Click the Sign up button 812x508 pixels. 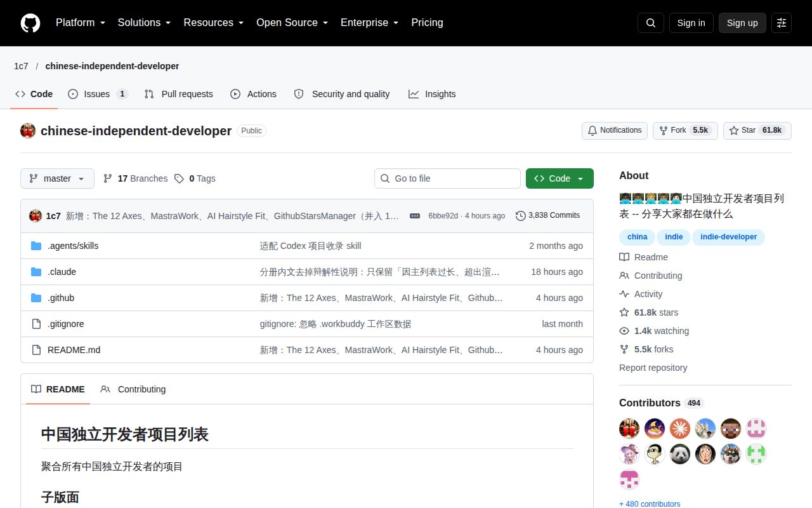(742, 23)
